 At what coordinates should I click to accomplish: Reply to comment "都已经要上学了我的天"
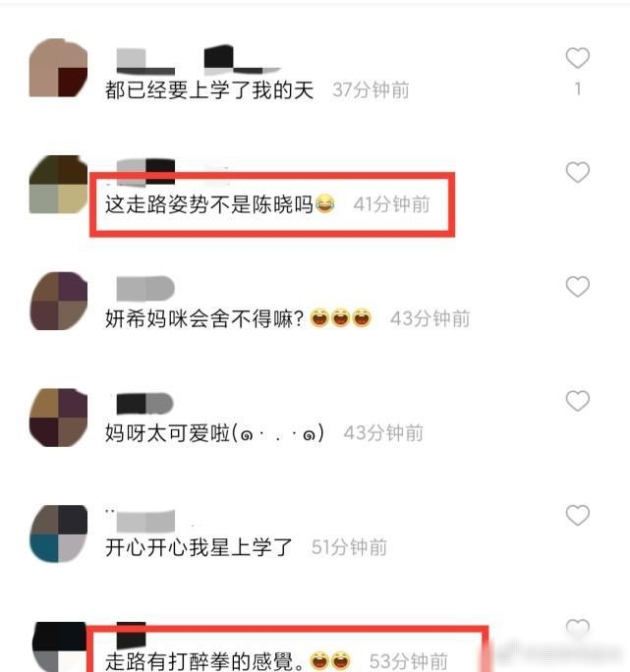(x=209, y=90)
